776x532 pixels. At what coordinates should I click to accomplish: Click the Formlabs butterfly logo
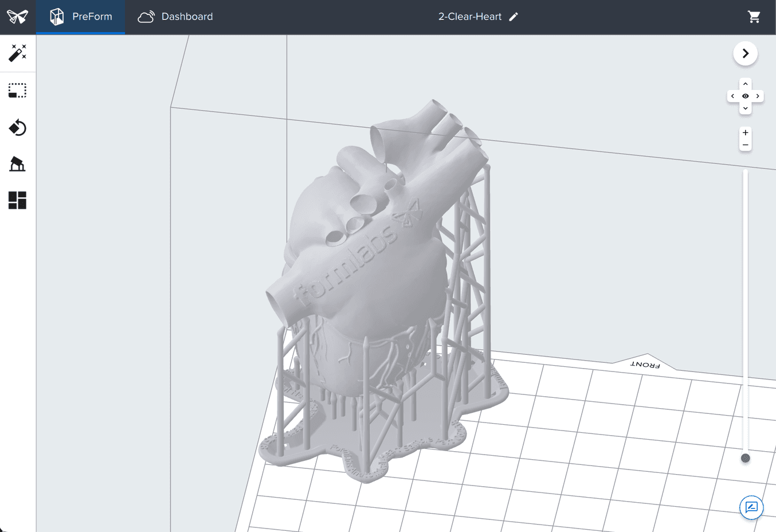pyautogui.click(x=17, y=17)
